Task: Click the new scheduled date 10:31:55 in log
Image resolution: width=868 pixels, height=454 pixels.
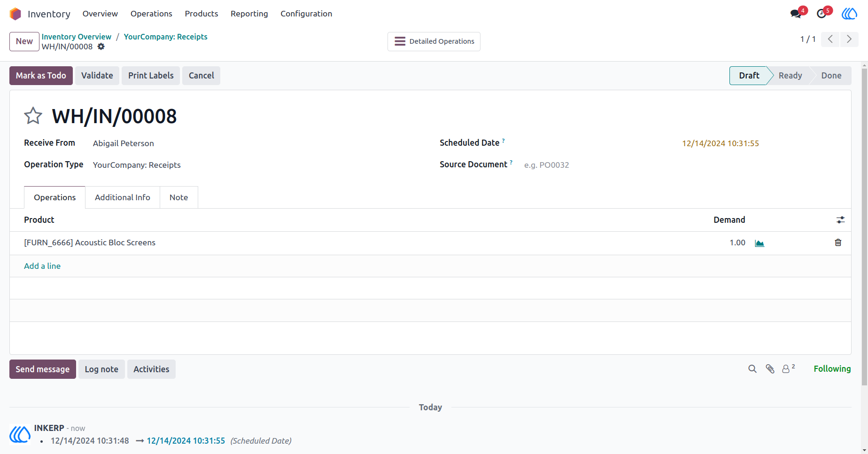Action: pos(186,441)
